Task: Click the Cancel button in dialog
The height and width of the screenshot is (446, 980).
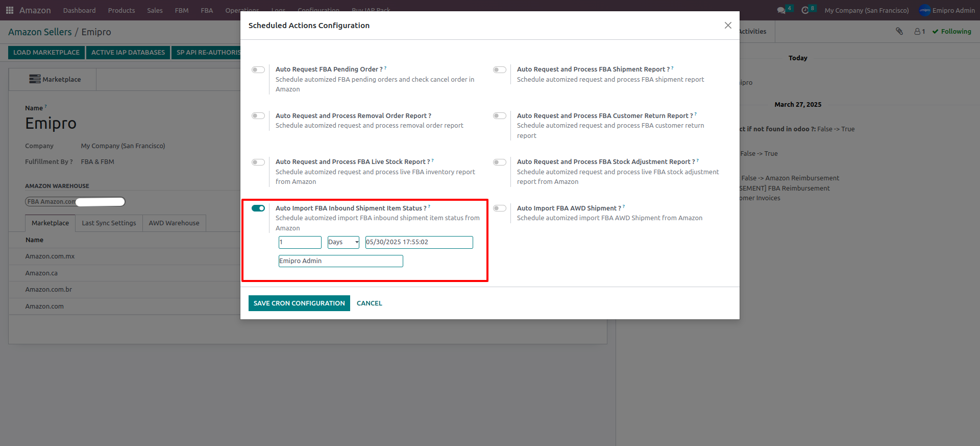Action: [370, 303]
